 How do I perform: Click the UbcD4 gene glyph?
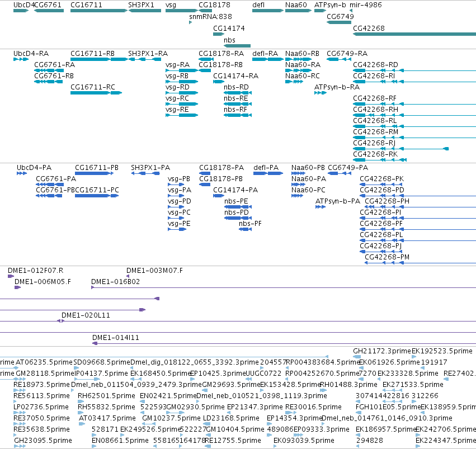click(21, 11)
